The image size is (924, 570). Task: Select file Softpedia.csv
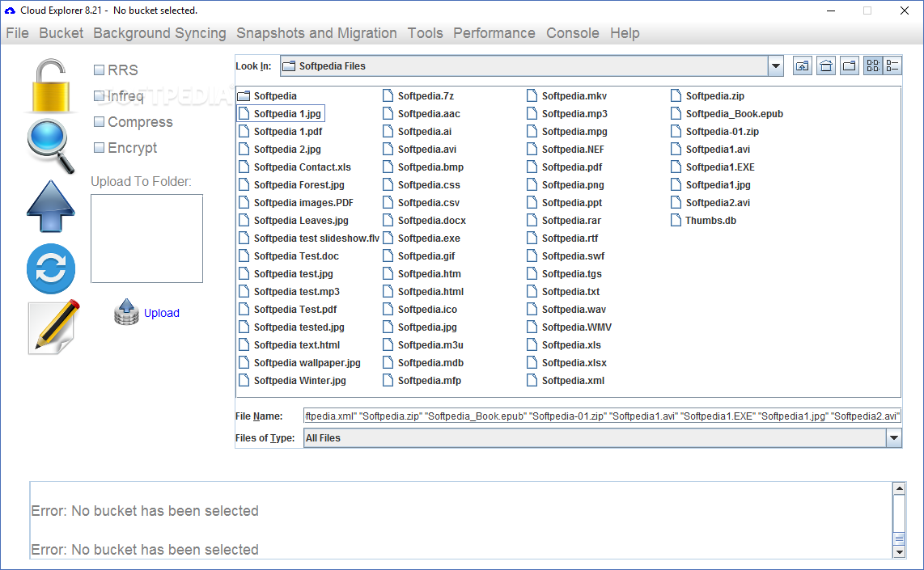coord(428,203)
